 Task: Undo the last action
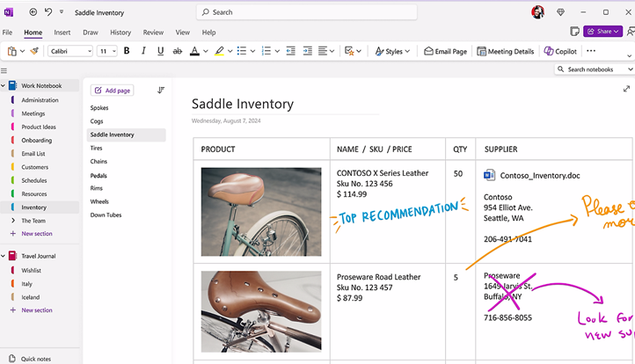click(48, 12)
